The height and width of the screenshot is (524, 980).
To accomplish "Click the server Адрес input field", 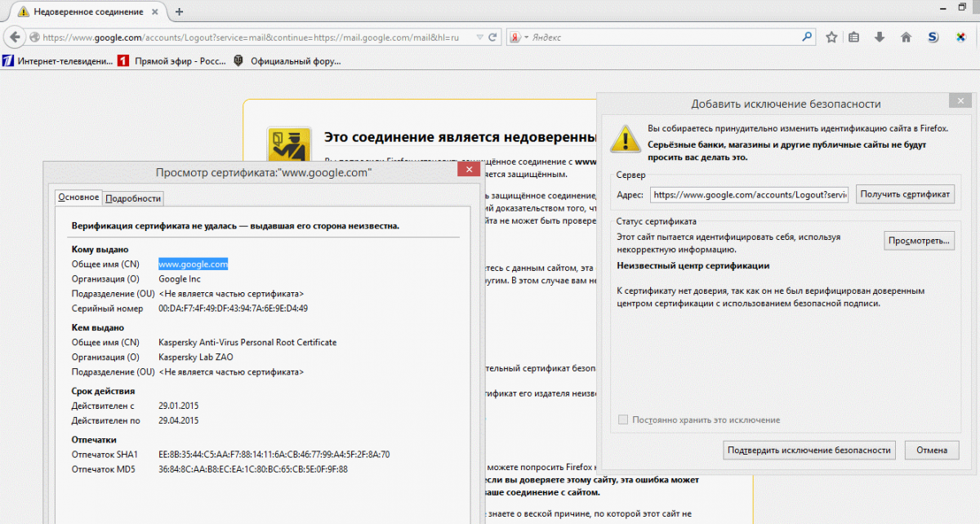I will pyautogui.click(x=749, y=195).
